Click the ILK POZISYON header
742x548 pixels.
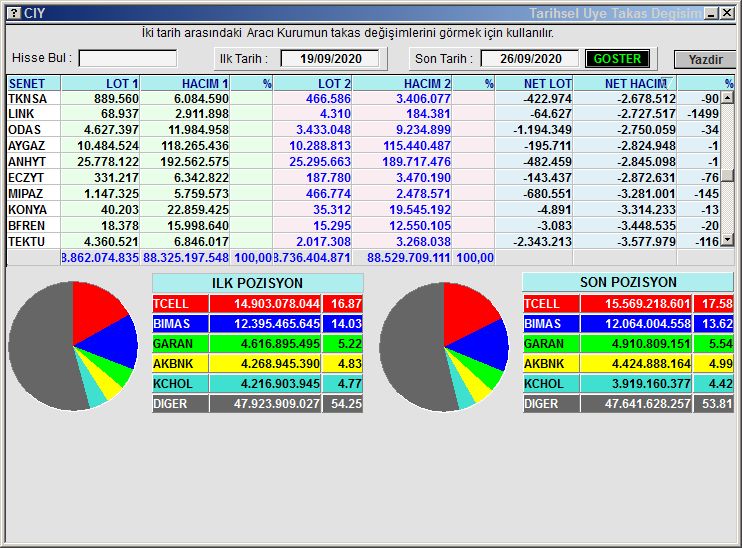click(257, 283)
